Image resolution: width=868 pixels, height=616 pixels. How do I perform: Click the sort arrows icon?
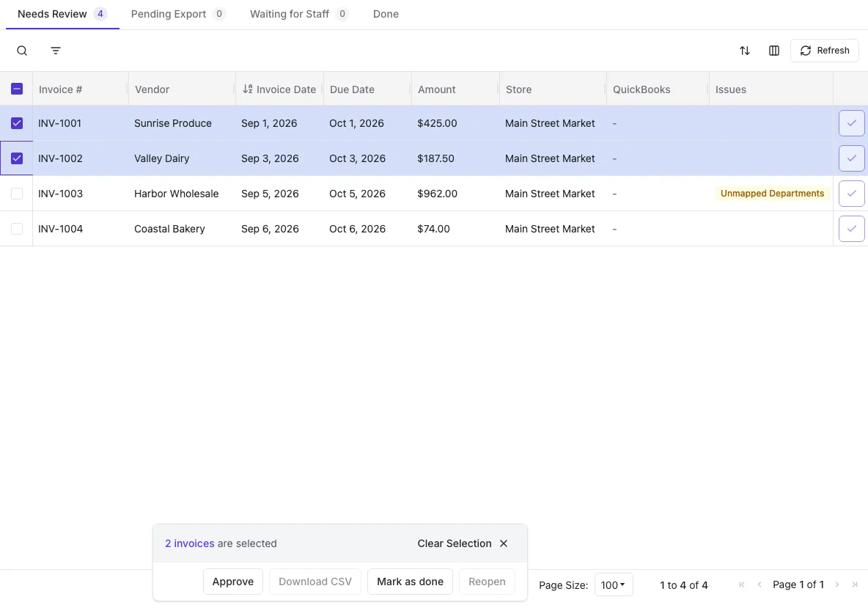745,51
